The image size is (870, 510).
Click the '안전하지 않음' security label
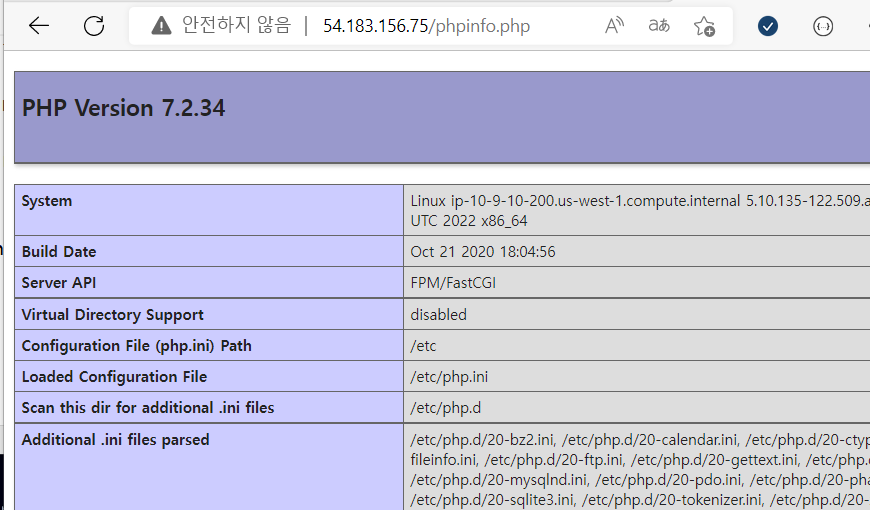click(x=236, y=25)
